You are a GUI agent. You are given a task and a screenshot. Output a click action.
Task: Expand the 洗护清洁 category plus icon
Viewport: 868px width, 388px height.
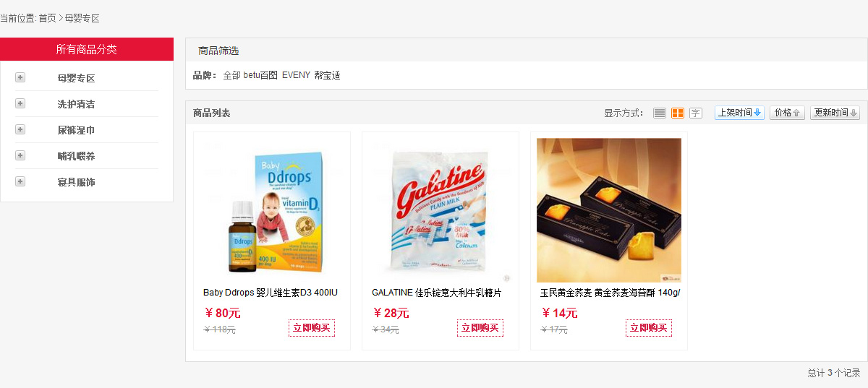[20, 103]
